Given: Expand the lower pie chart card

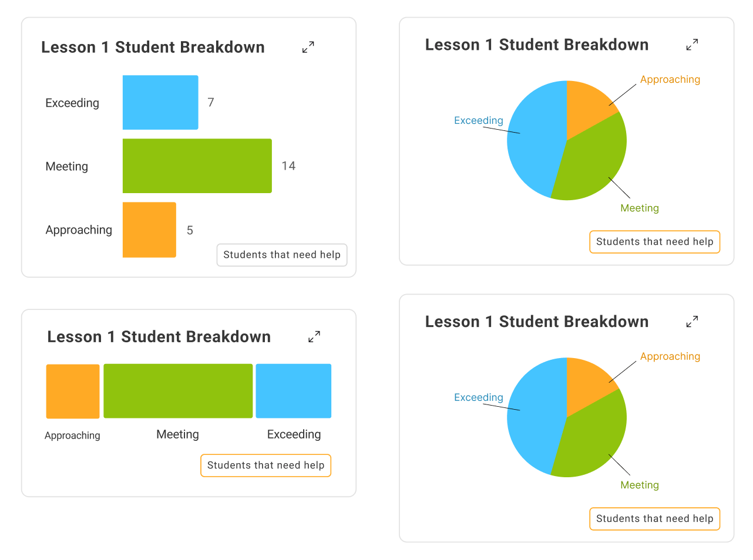Looking at the screenshot, I should (x=692, y=322).
